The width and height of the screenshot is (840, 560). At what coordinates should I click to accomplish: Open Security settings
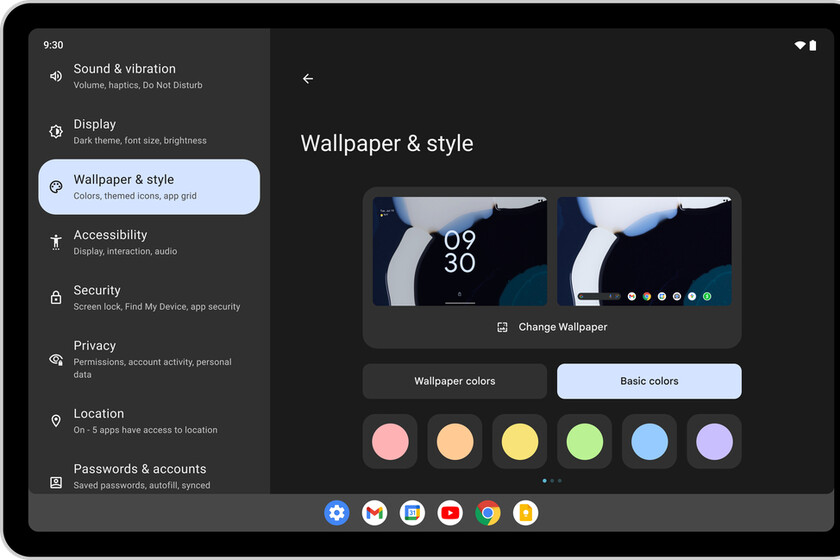tap(149, 297)
